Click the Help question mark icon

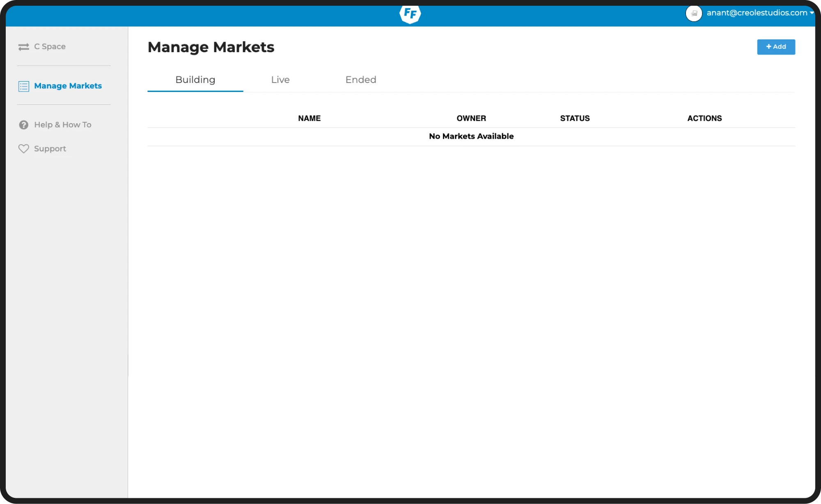[x=24, y=125]
